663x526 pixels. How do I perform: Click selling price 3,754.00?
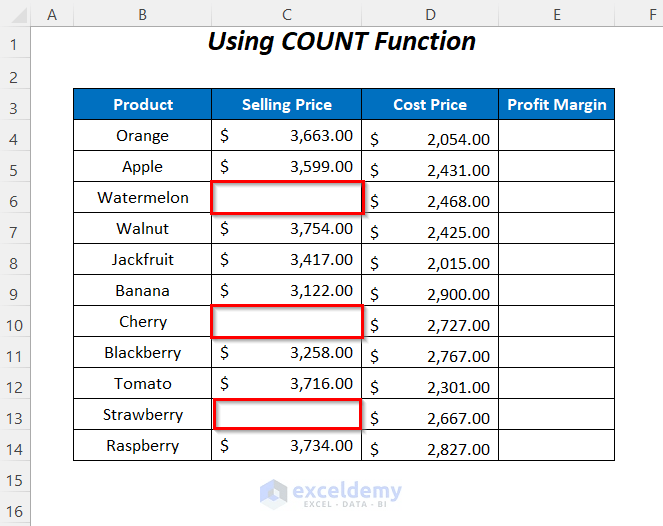point(287,228)
